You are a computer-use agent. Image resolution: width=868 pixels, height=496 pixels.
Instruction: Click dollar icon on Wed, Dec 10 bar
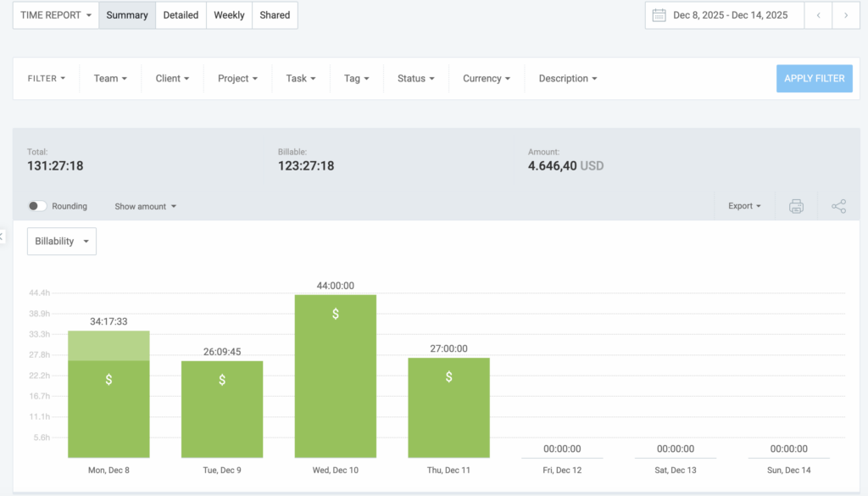(x=336, y=314)
